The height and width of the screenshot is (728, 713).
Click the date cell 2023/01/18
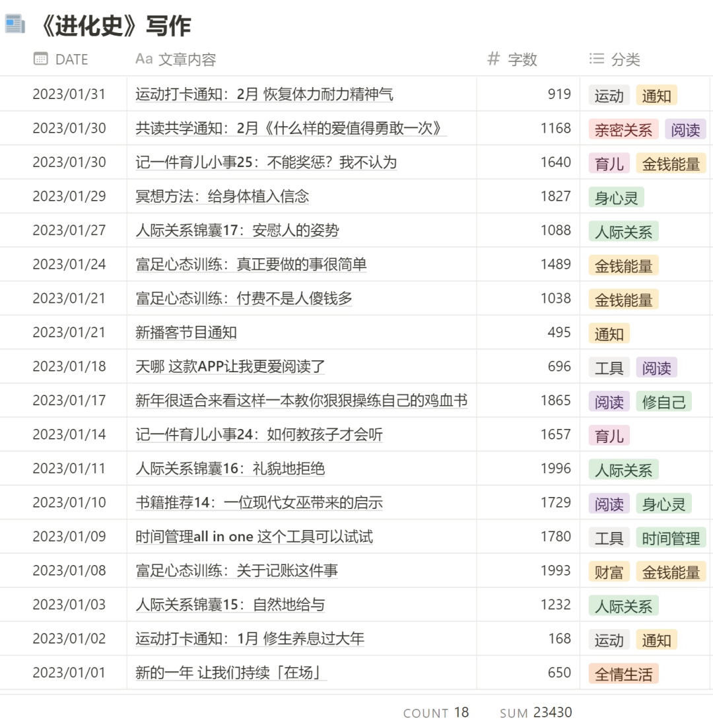click(69, 366)
